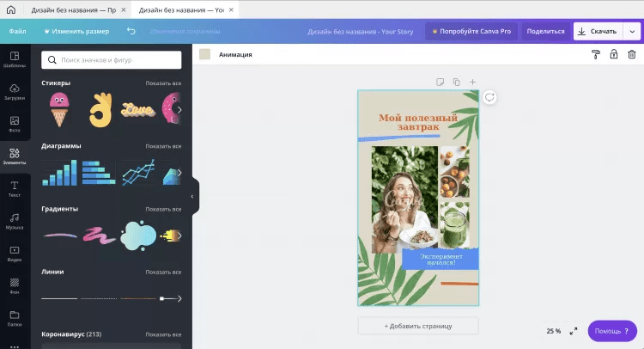Open the Загрузки (Uploads) sidebar panel
The height and width of the screenshot is (349, 644).
pyautogui.click(x=15, y=91)
